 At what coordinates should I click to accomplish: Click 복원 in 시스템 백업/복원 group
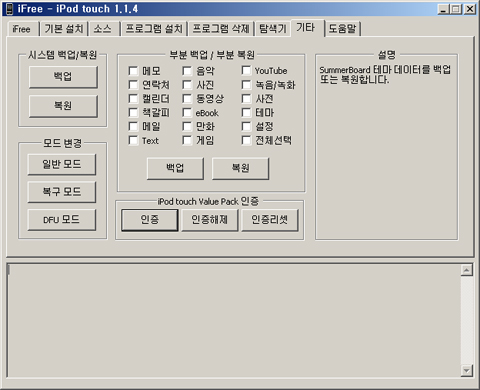63,106
